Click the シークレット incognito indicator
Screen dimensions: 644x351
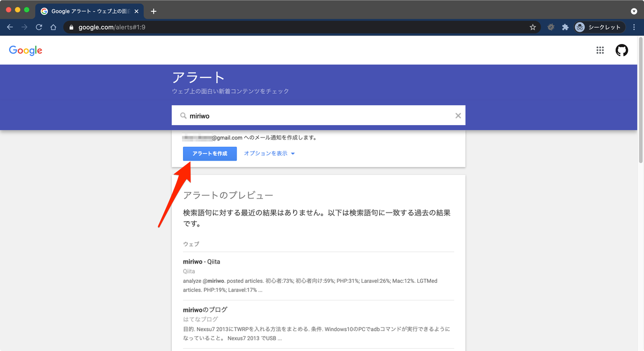(599, 27)
